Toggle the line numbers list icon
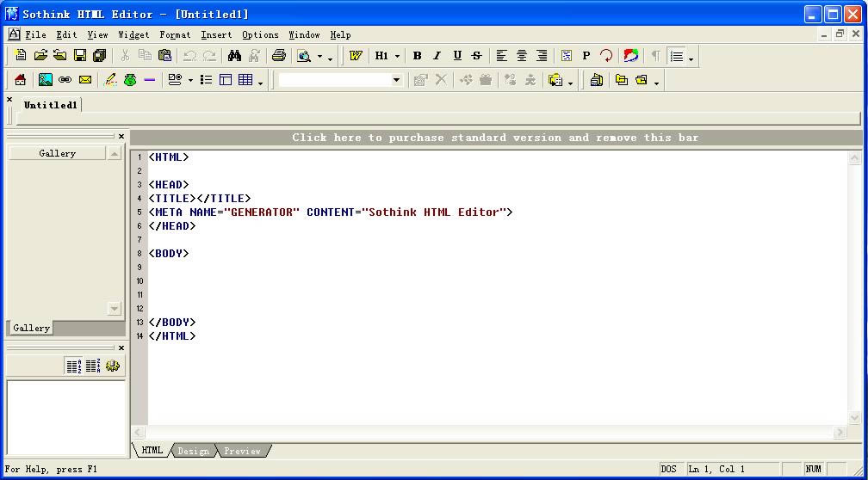 pyautogui.click(x=677, y=56)
